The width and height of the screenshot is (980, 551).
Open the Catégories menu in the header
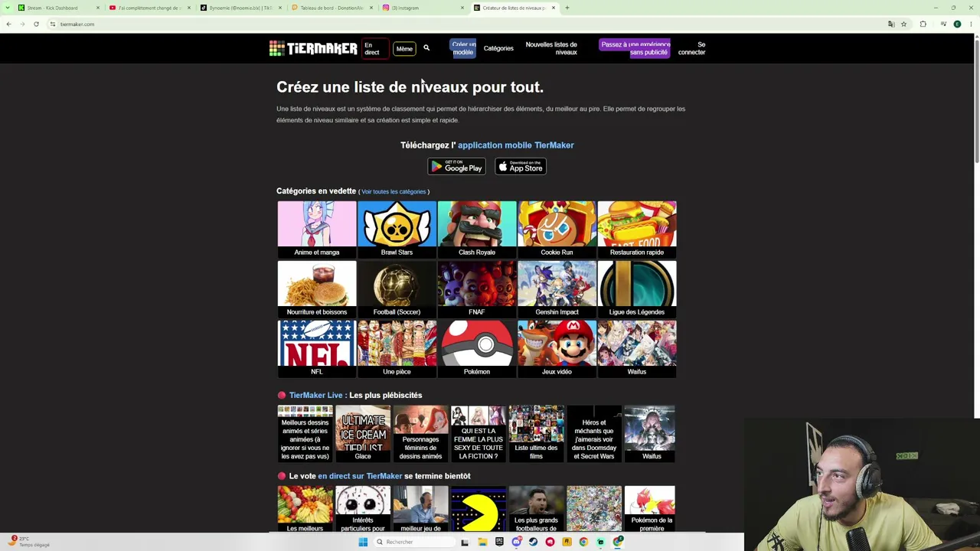click(498, 48)
